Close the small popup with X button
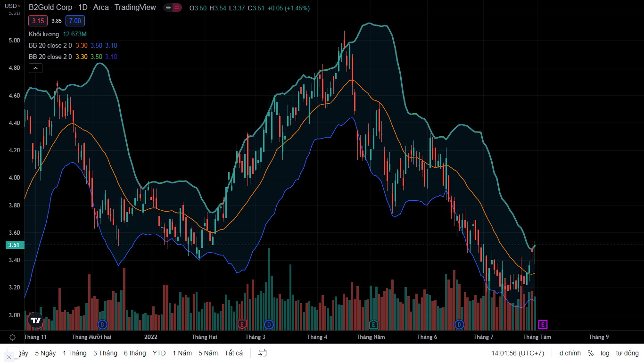This screenshot has width=644, height=362. point(8,356)
